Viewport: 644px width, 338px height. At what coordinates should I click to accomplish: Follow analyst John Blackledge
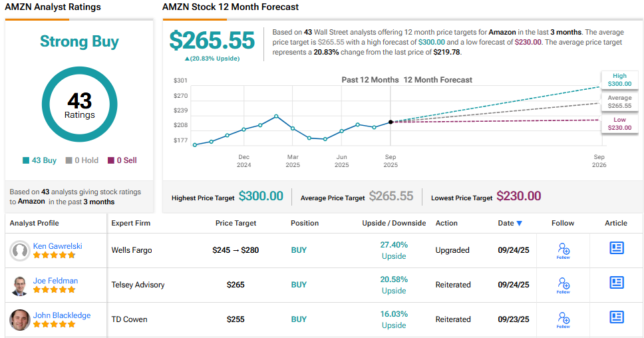point(563,319)
